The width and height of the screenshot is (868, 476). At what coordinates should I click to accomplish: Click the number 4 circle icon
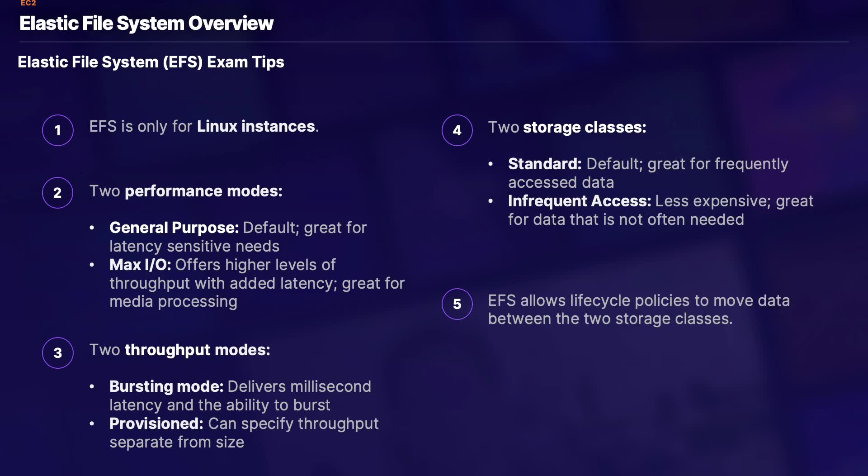pos(457,130)
